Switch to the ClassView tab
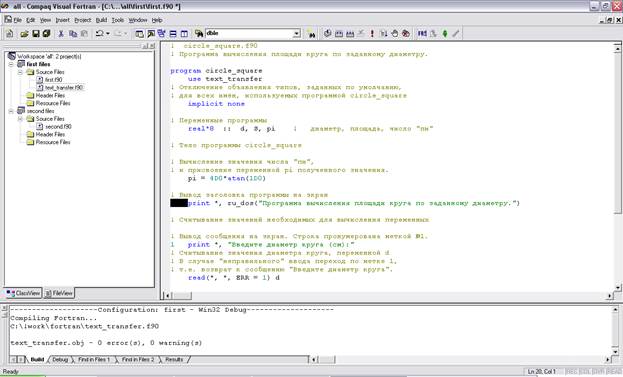623x377 pixels. 23,293
